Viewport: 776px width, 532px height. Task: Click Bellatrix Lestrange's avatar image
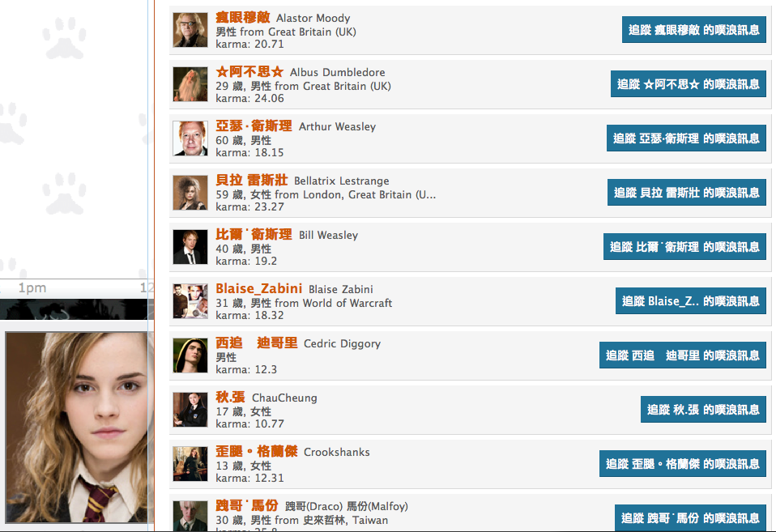coord(190,193)
